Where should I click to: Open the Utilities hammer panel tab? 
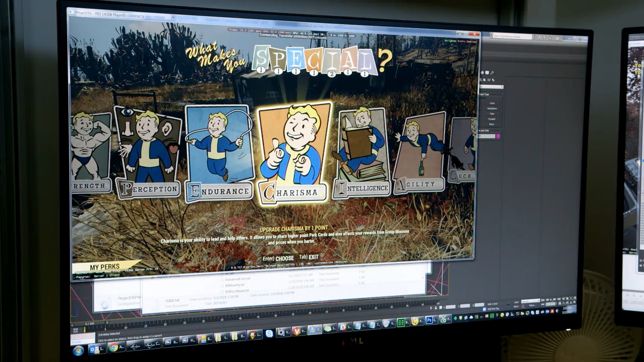coord(492,73)
